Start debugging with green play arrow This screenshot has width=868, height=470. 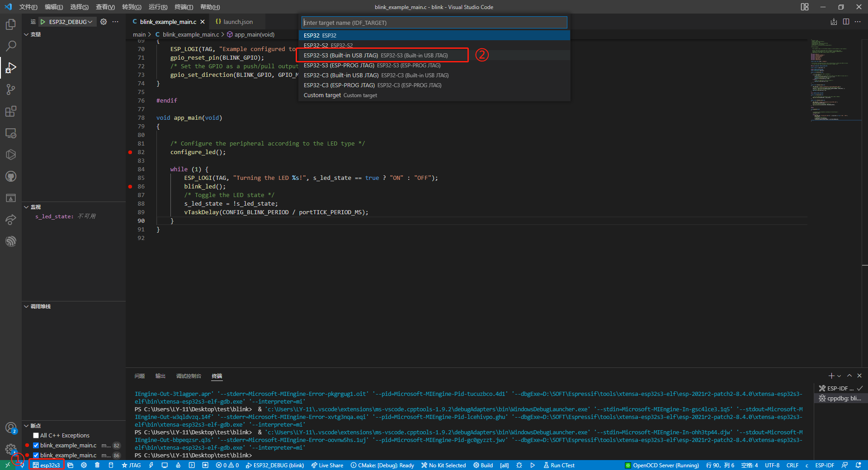click(x=43, y=22)
